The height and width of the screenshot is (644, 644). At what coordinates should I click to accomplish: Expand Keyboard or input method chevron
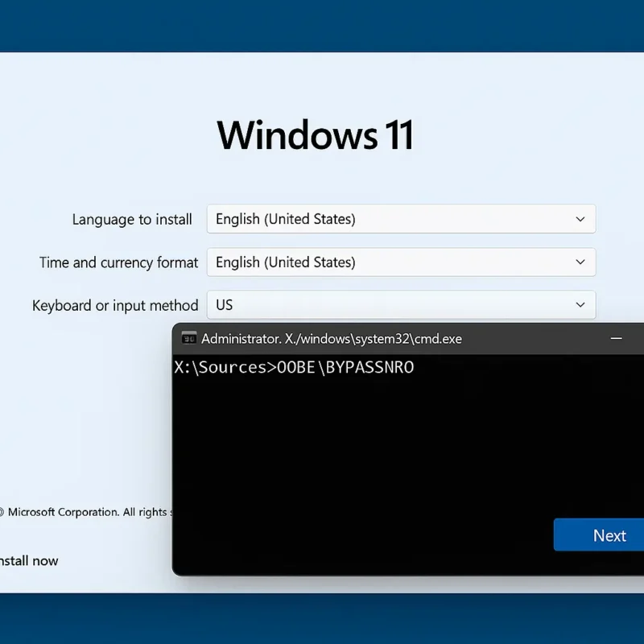[580, 305]
